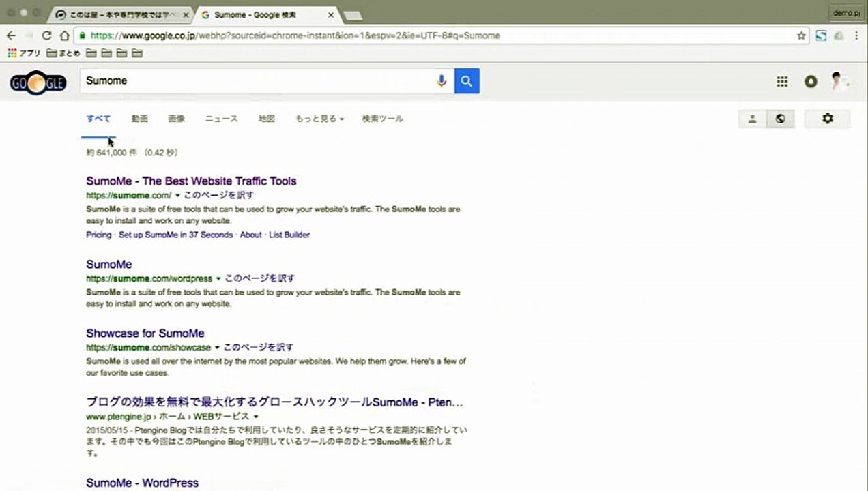The image size is (868, 491).
Task: Expand the もっと見る dropdown
Action: click(x=319, y=119)
